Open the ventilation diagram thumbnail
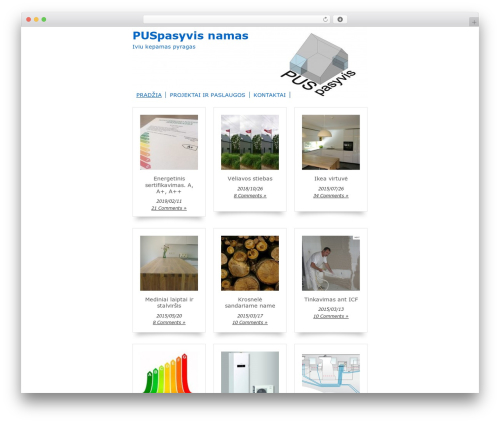The image size is (500, 423). pos(331,373)
